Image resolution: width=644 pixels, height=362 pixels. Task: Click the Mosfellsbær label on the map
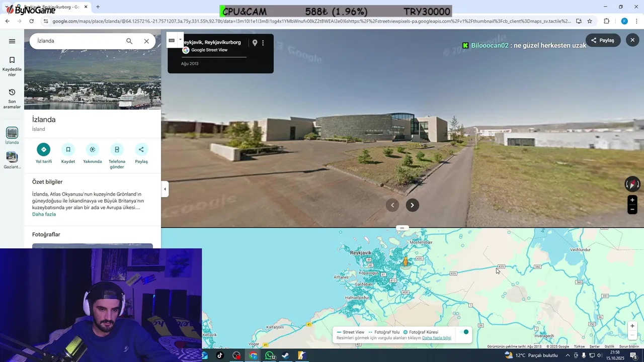coord(422,242)
